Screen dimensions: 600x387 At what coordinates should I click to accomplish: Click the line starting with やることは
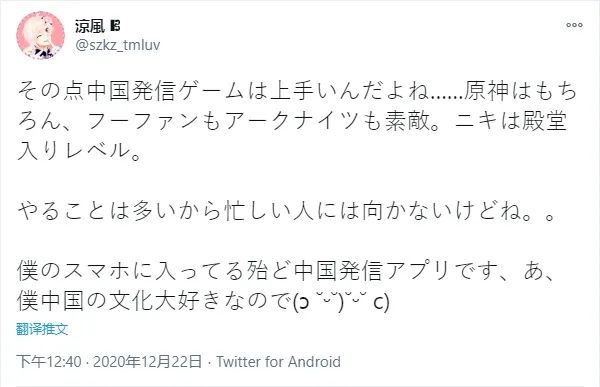pyautogui.click(x=286, y=211)
